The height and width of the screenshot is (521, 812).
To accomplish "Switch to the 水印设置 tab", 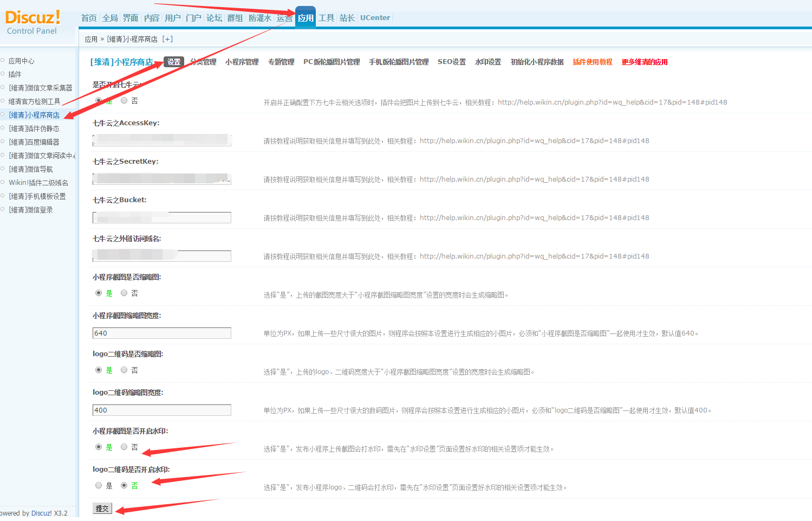I will 488,62.
